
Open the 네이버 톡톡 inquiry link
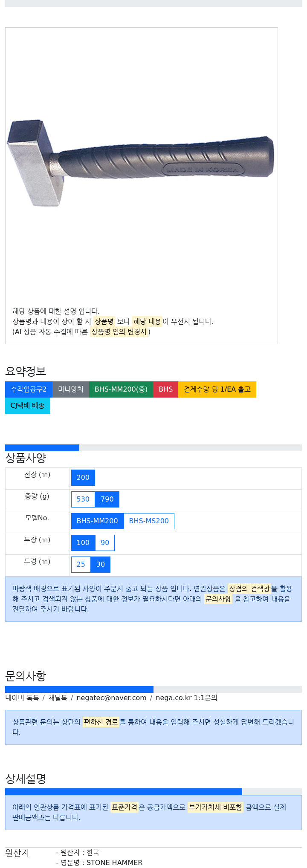22,698
